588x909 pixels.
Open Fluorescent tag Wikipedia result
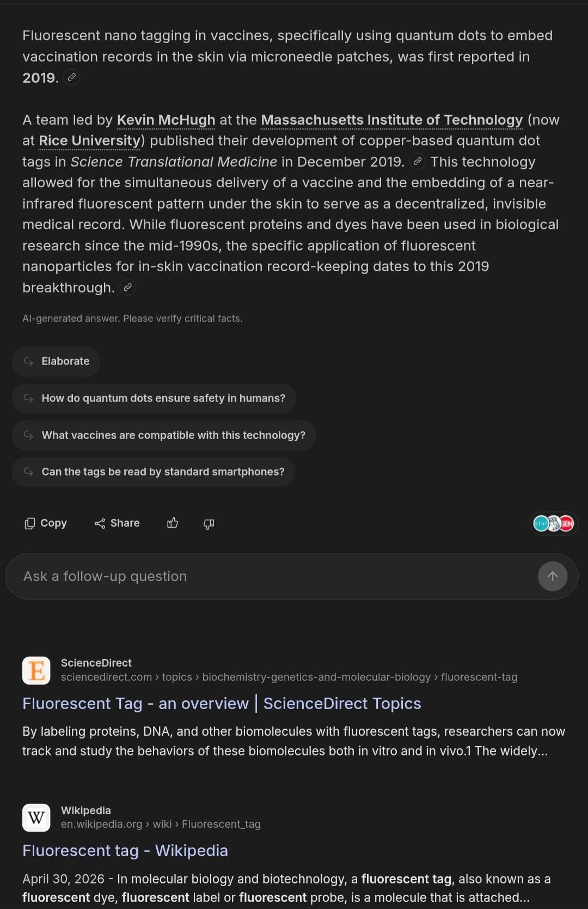pos(125,851)
